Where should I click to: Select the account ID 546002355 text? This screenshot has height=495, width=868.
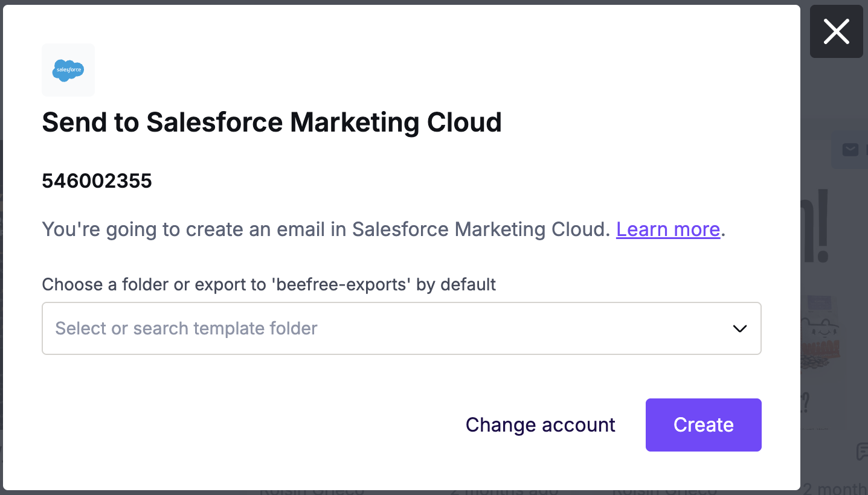(x=97, y=180)
